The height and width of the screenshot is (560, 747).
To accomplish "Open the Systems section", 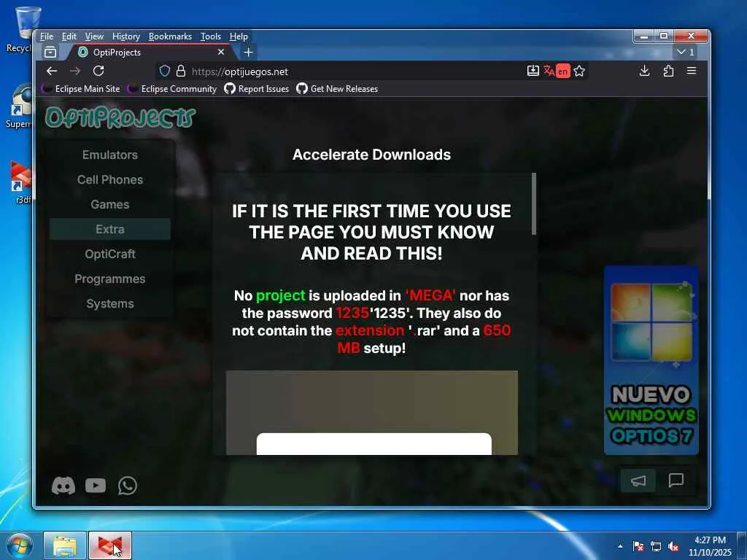I will click(110, 303).
